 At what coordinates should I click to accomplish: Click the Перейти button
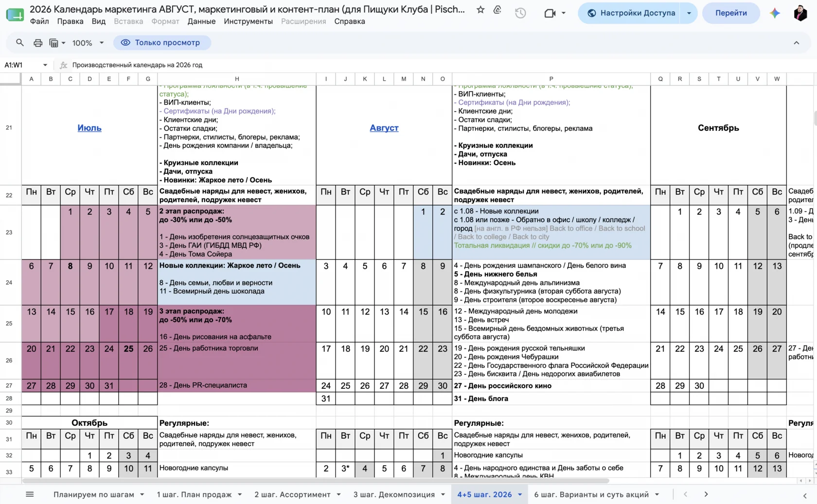[731, 13]
